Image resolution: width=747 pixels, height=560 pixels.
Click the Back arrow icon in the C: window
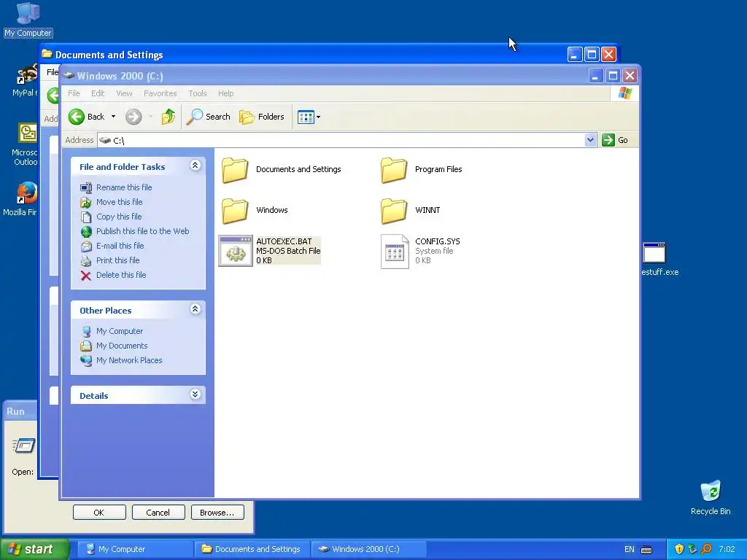click(76, 117)
